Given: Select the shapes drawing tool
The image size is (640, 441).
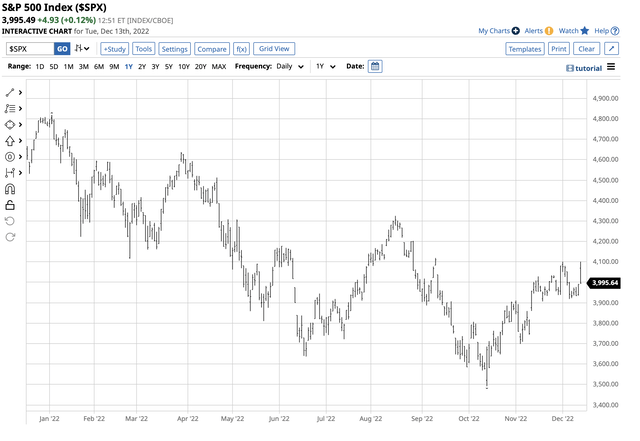Looking at the screenshot, I should point(10,125).
